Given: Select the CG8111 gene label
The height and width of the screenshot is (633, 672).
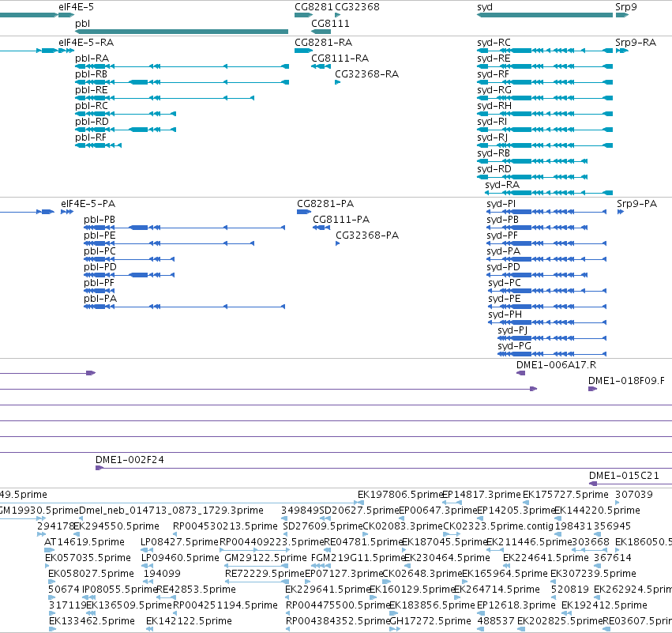Looking at the screenshot, I should point(330,24).
